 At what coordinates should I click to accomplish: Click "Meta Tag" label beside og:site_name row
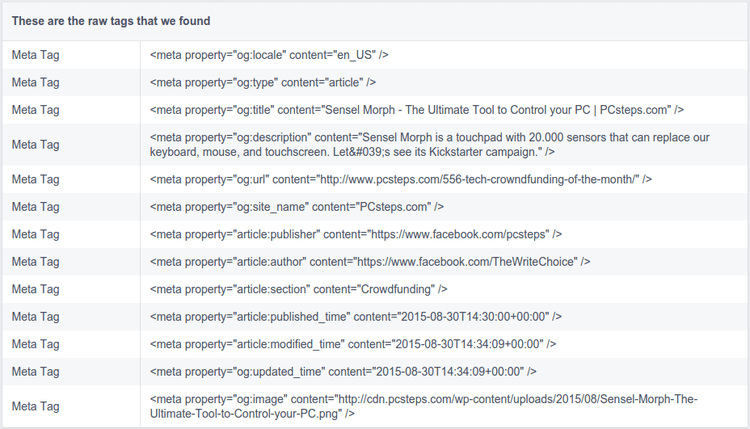click(x=35, y=207)
